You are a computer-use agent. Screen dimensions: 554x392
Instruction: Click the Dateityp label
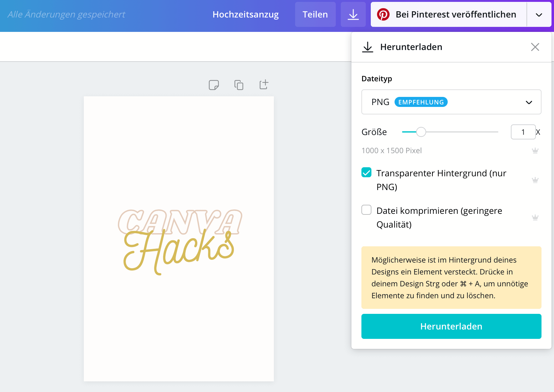376,78
